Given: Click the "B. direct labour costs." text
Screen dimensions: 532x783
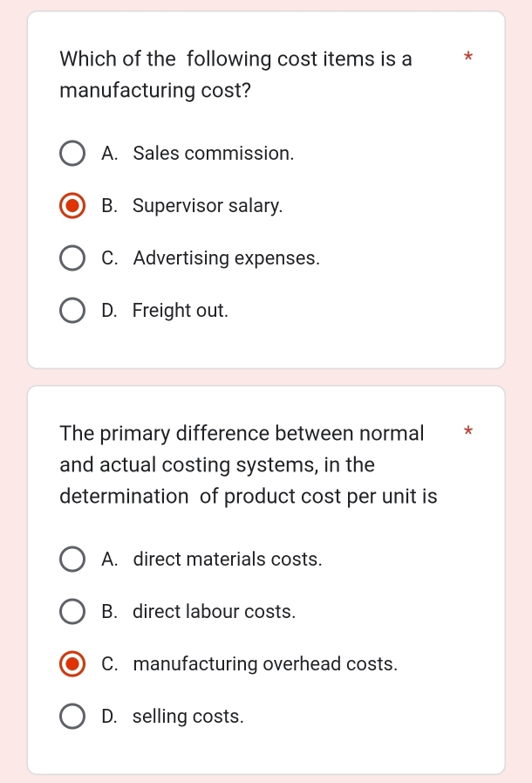Looking at the screenshot, I should pos(198,611).
